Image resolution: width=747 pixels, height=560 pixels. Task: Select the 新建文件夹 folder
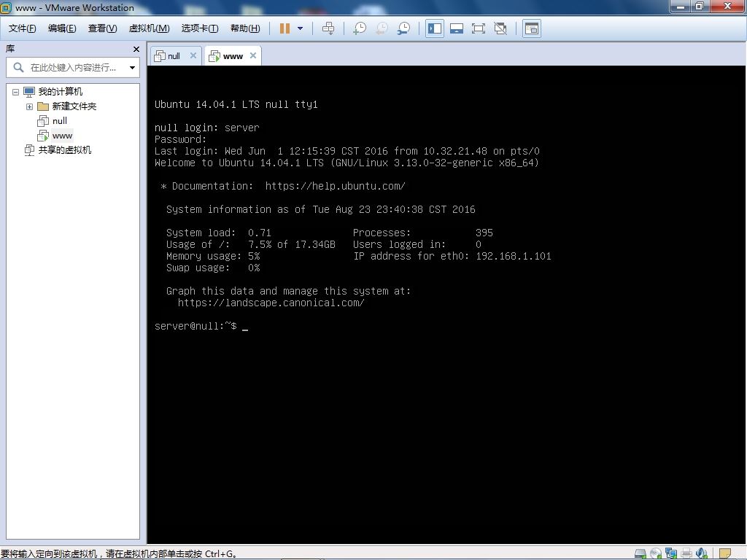point(74,106)
